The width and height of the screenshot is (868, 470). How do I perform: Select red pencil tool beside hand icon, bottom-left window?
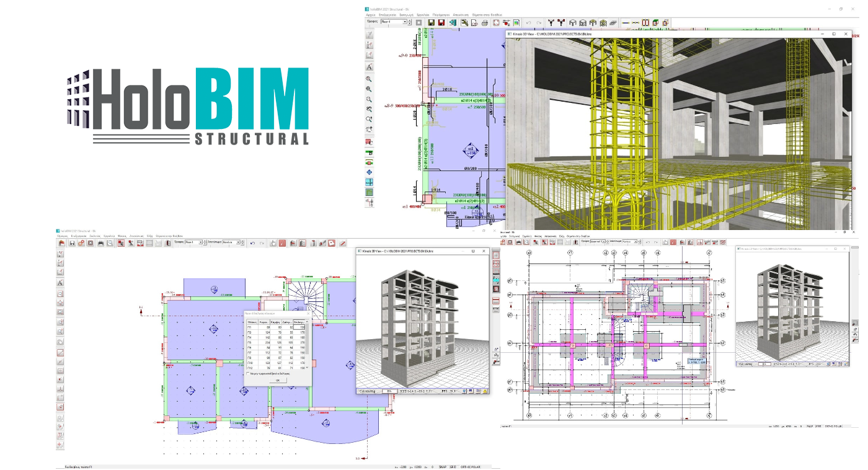tap(282, 243)
